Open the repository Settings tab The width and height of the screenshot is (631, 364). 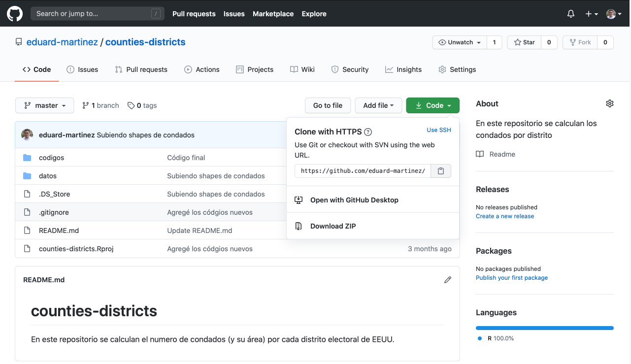coord(457,69)
